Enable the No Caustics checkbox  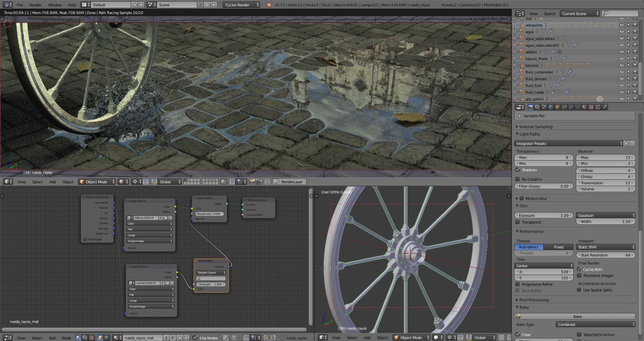(517, 179)
